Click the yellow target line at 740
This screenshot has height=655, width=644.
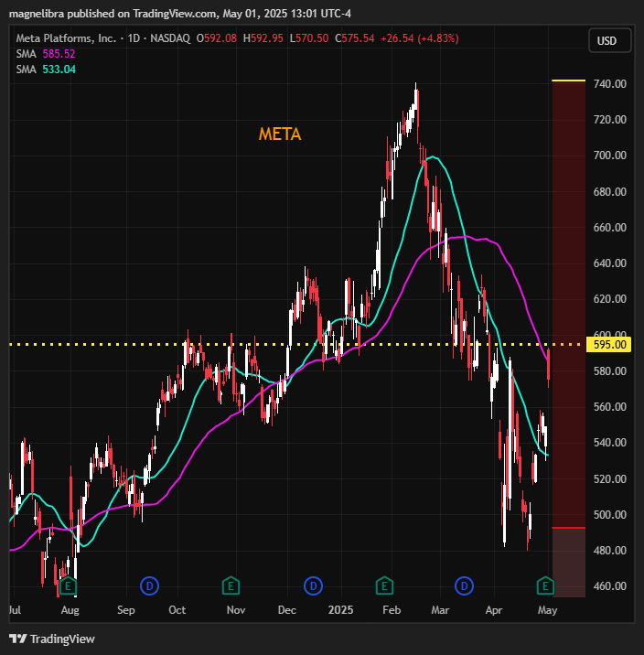point(568,81)
